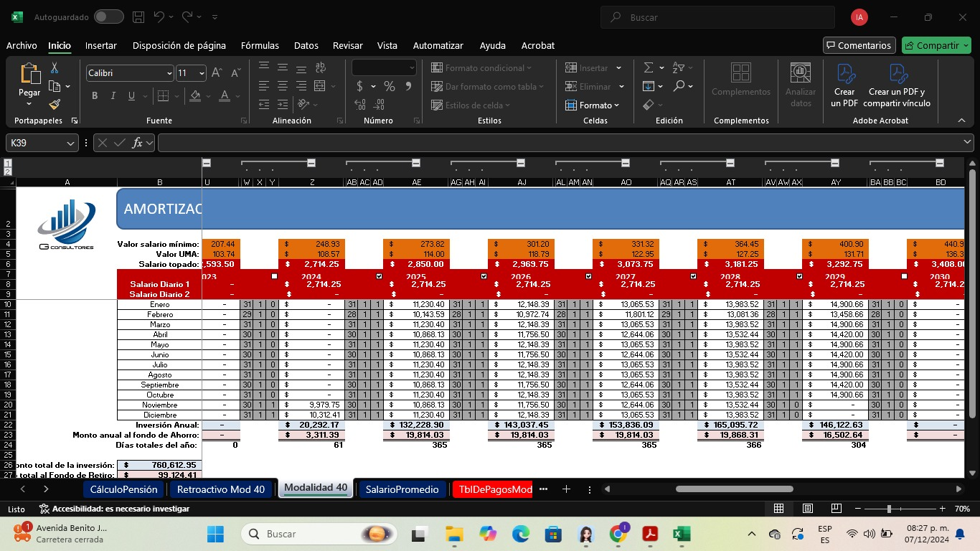Collapse the column group above column AE
Image resolution: width=980 pixels, height=551 pixels.
point(416,163)
